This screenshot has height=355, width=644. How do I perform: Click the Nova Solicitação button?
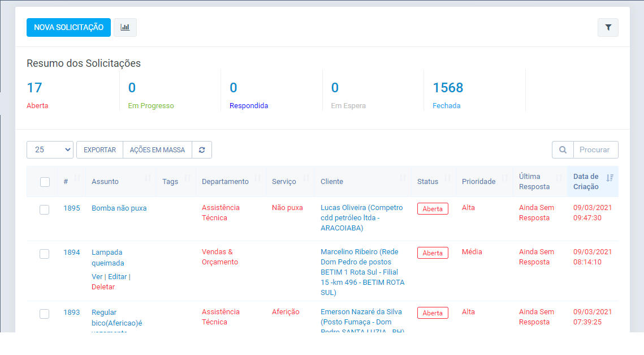click(x=68, y=27)
